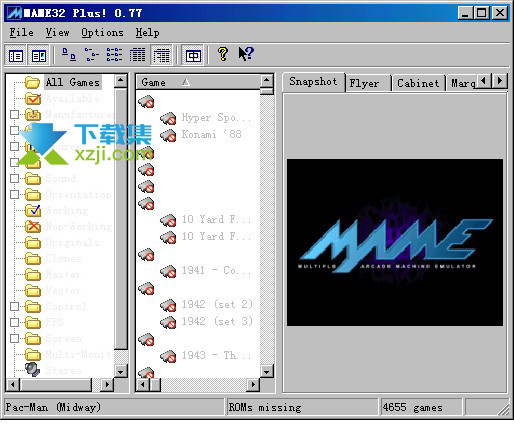The height and width of the screenshot is (426, 514).
Task: Switch to the Flyer tab
Action: [x=368, y=83]
